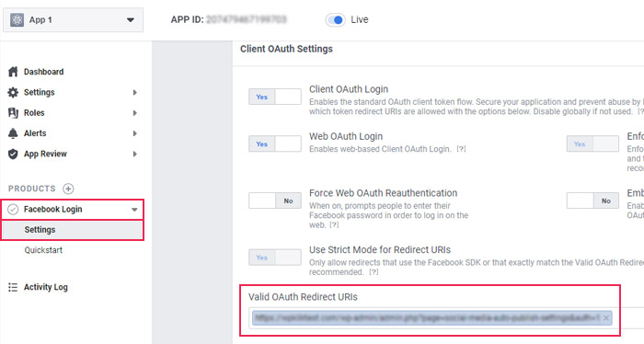The height and width of the screenshot is (344, 644).
Task: Click the Valid OAuth Redirect URIs label
Action: pos(303,297)
